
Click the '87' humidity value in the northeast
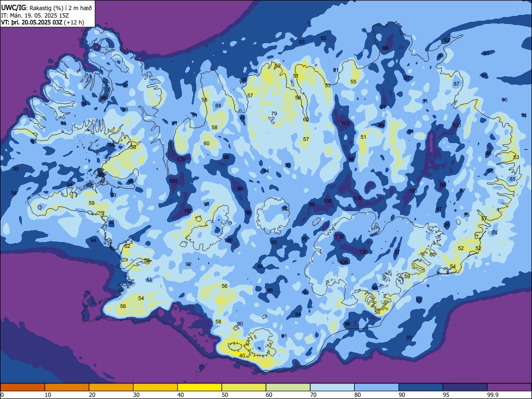456,84
